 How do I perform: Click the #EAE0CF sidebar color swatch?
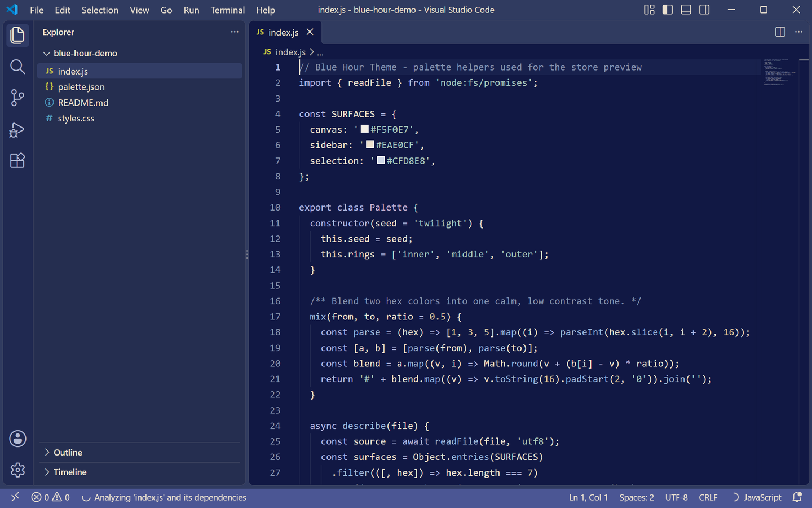pyautogui.click(x=370, y=144)
